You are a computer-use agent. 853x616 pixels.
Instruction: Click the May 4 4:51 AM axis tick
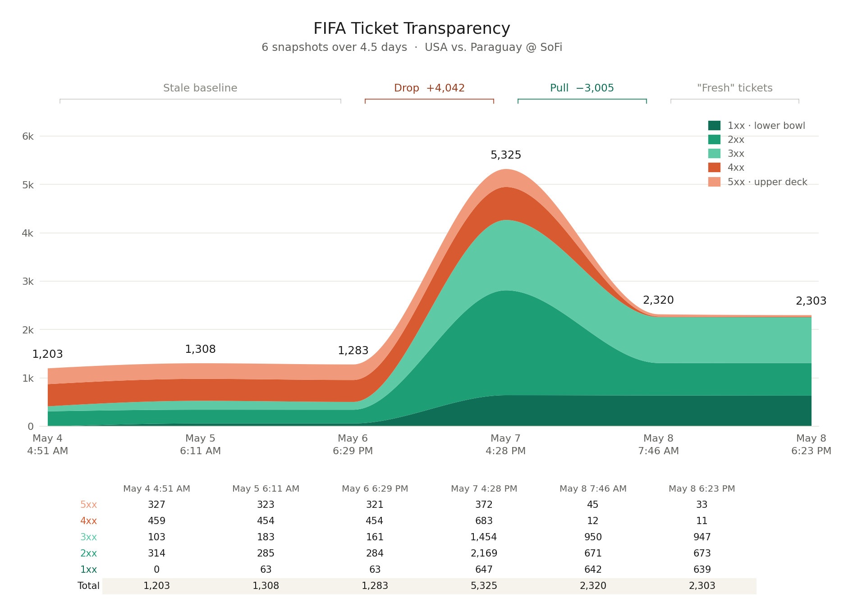coord(47,444)
